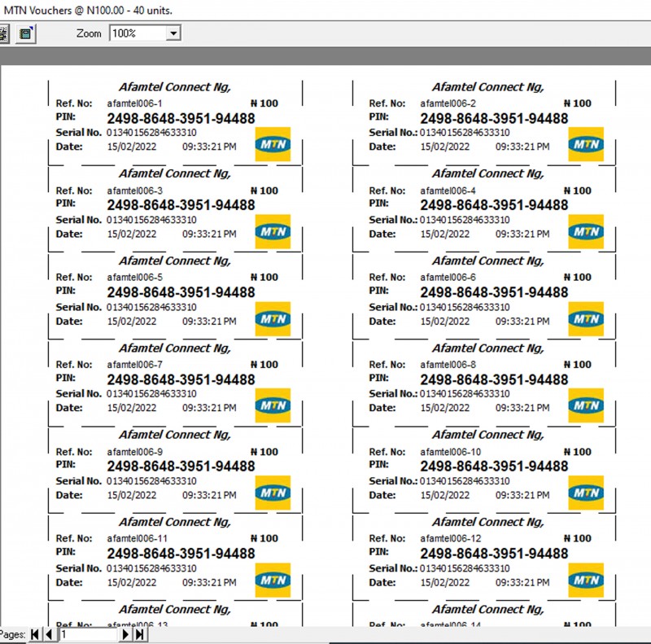Click the ₦100 amount on voucher afamtel006-9
Screen dimensions: 651x644
(x=264, y=452)
